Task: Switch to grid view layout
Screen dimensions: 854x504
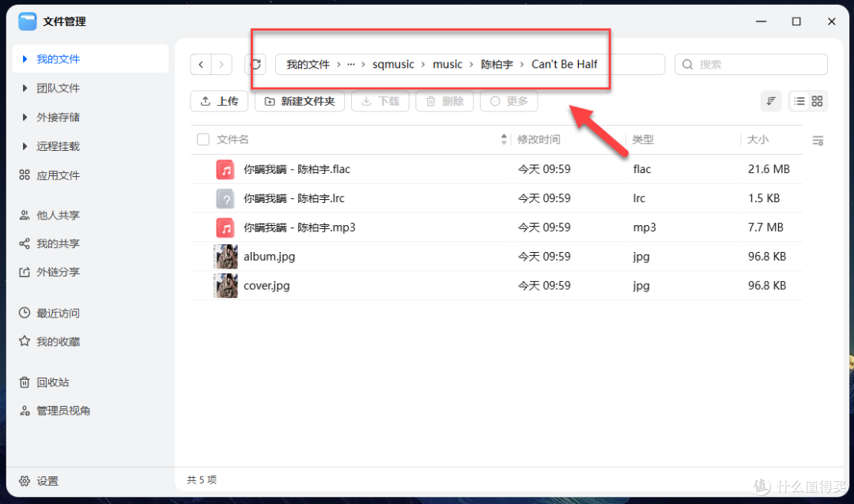Action: point(817,101)
